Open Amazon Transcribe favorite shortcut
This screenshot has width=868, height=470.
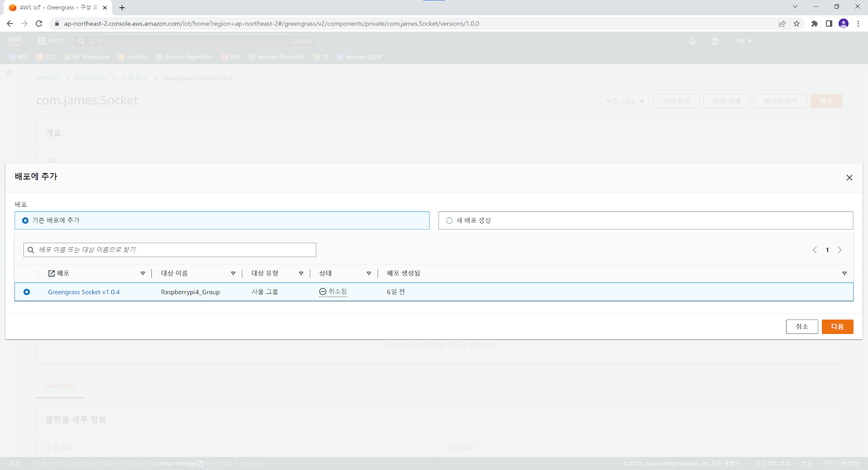[276, 57]
